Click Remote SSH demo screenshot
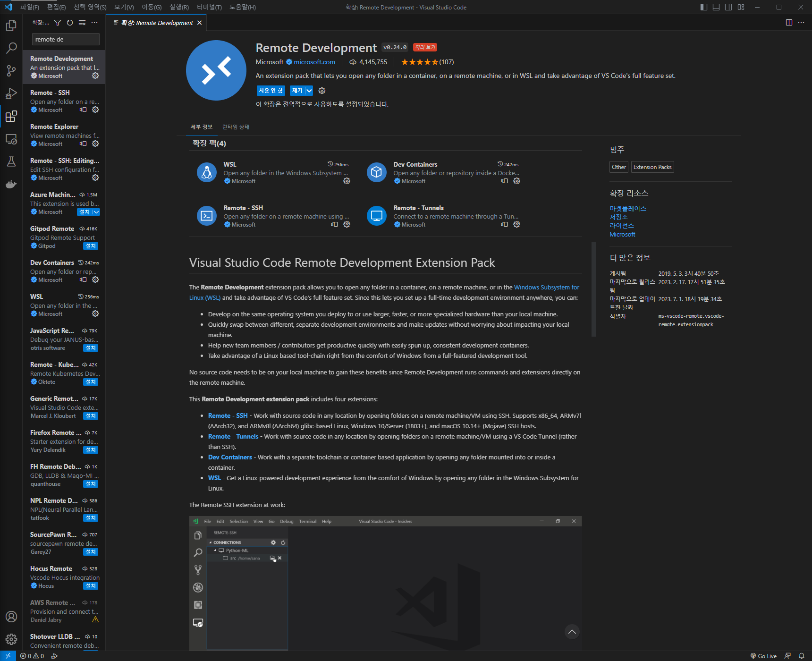 (385, 583)
